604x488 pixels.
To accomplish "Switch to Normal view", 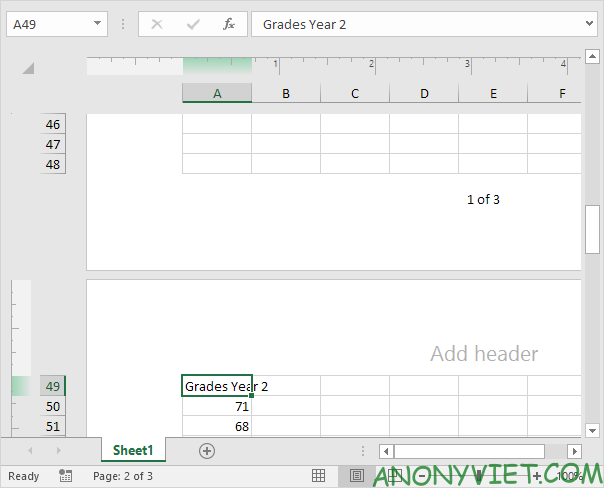I will (x=318, y=476).
